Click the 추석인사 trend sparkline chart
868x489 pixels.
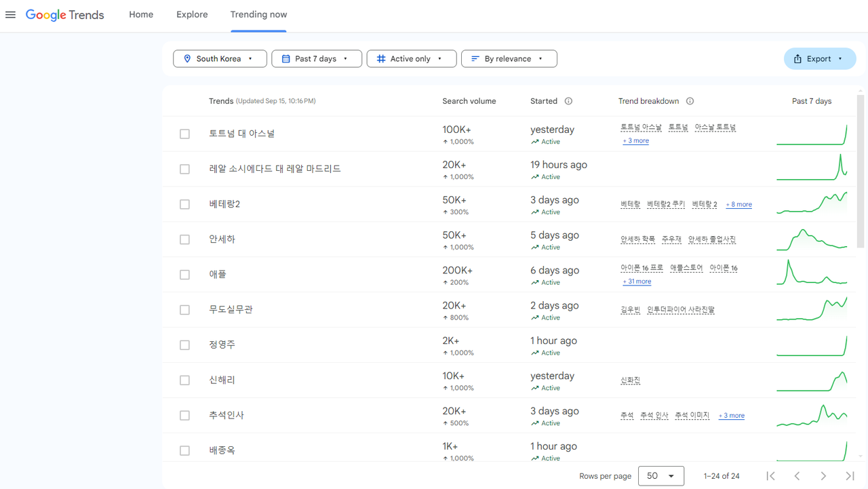click(812, 415)
